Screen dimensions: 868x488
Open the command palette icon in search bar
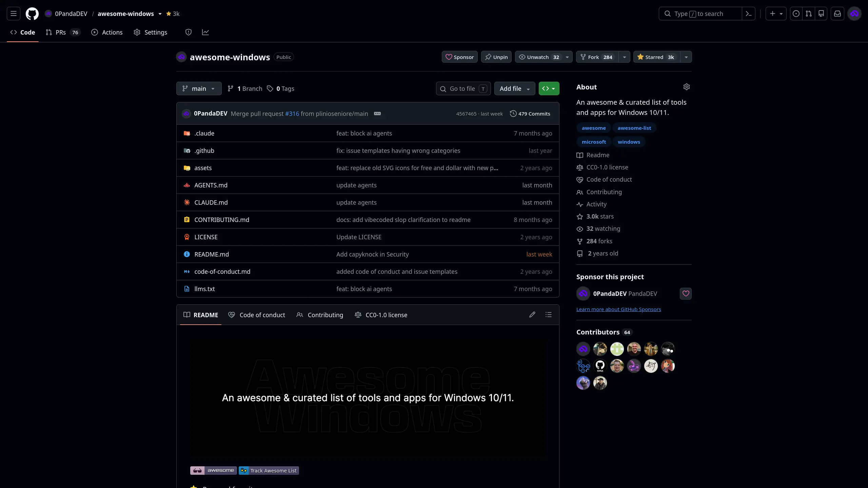[x=748, y=14]
